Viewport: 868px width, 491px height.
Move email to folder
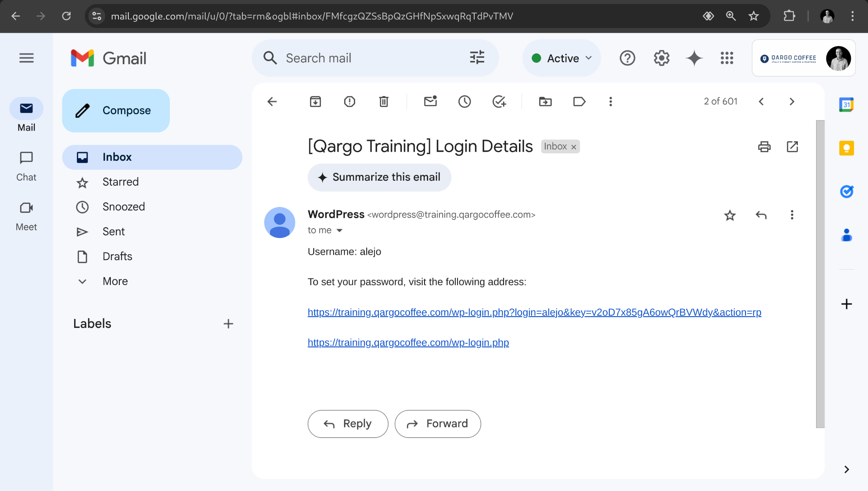[546, 102]
